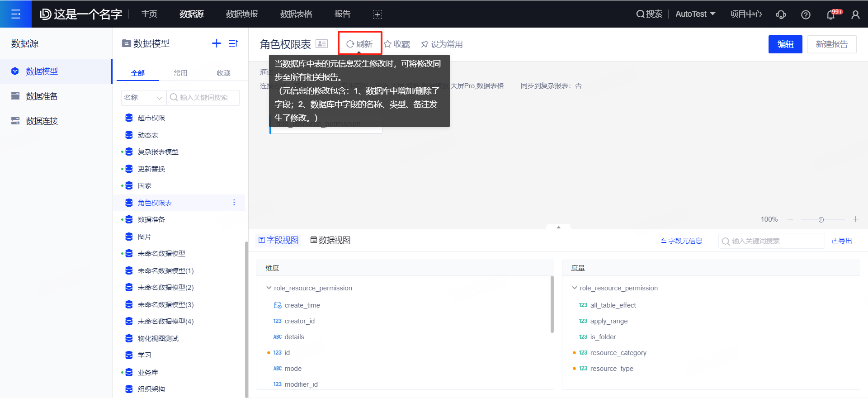This screenshot has width=868, height=398.
Task: Click the customer service headset icon
Action: pos(781,14)
